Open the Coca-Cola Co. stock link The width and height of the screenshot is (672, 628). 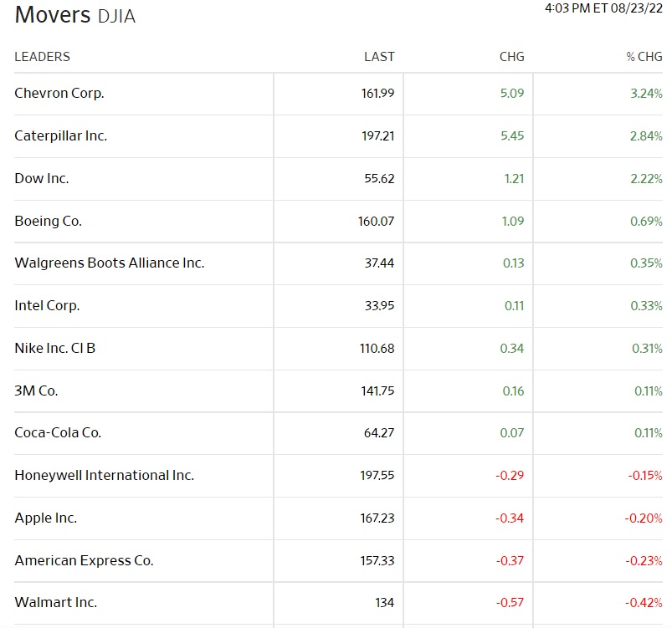(58, 432)
